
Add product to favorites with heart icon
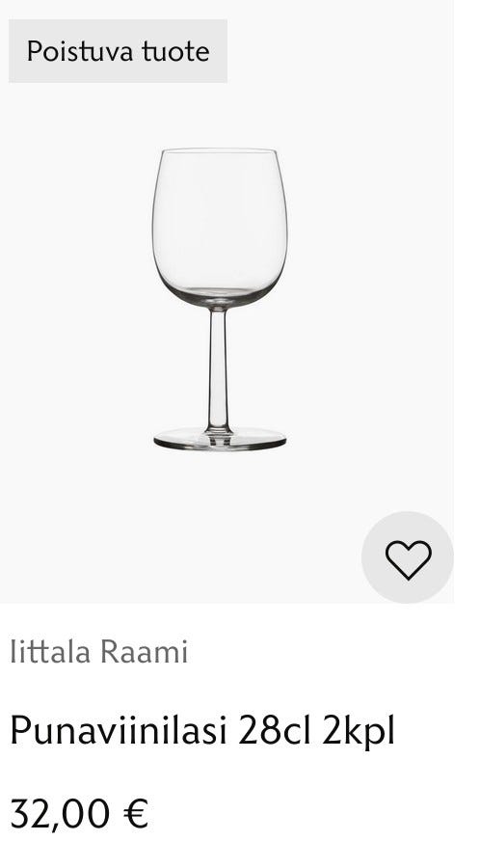pyautogui.click(x=408, y=559)
